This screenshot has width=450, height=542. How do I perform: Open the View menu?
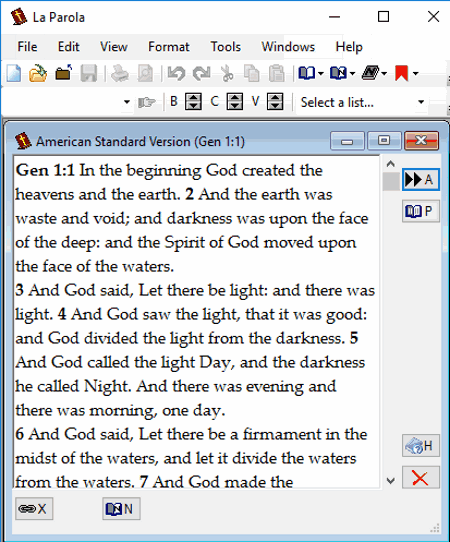(114, 47)
